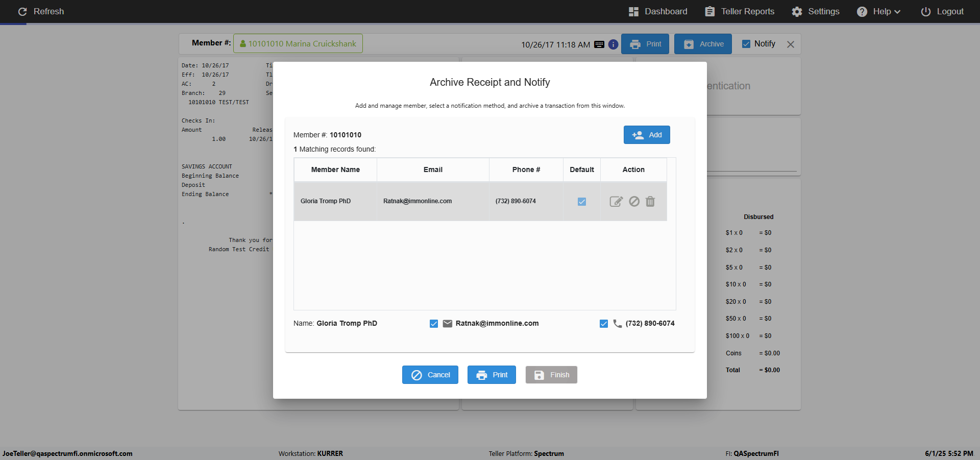Click the Finish save disk icon
This screenshot has height=460, width=980.
coord(539,375)
